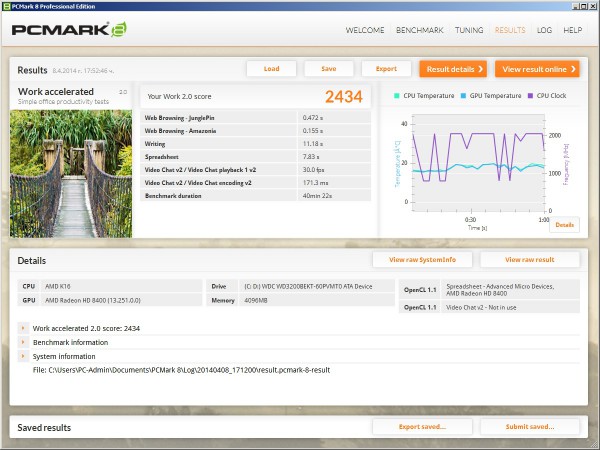
Task: Expand Work accelerated 2.0 score section
Action: point(23,328)
